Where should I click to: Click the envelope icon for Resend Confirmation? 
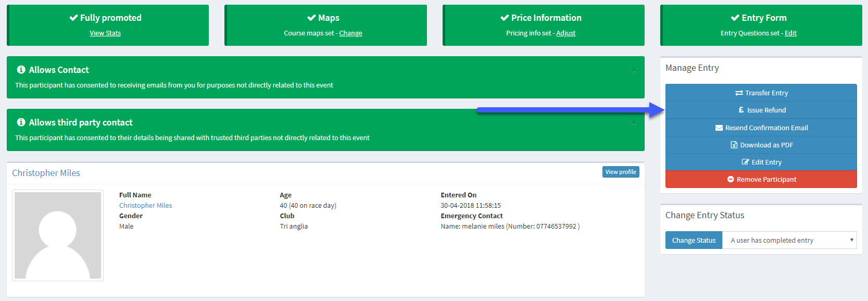click(719, 128)
